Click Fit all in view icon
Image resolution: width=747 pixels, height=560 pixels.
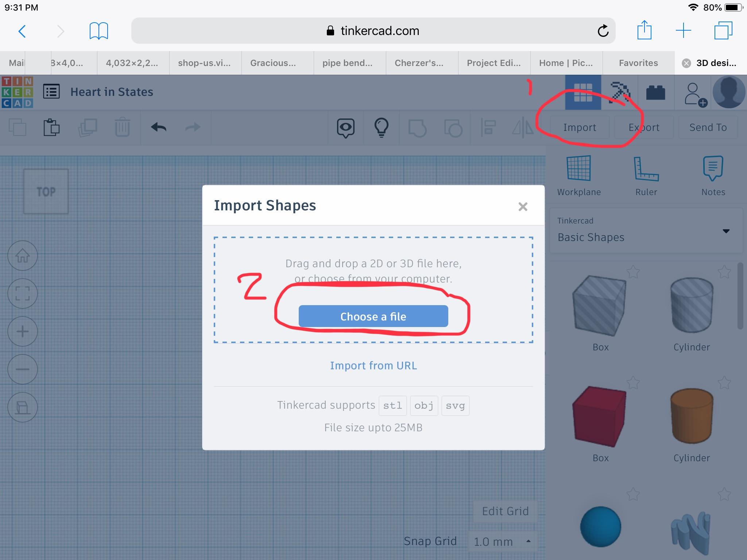point(23,293)
